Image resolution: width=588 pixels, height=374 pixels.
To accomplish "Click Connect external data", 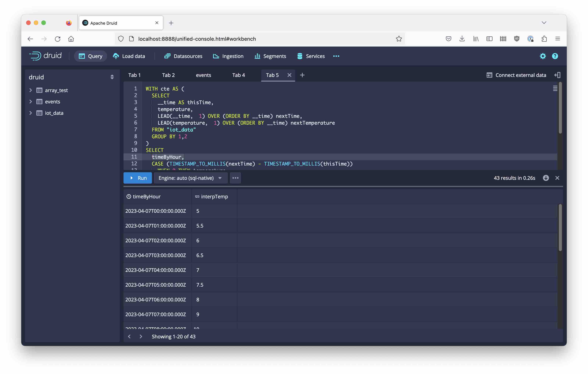I will [521, 75].
